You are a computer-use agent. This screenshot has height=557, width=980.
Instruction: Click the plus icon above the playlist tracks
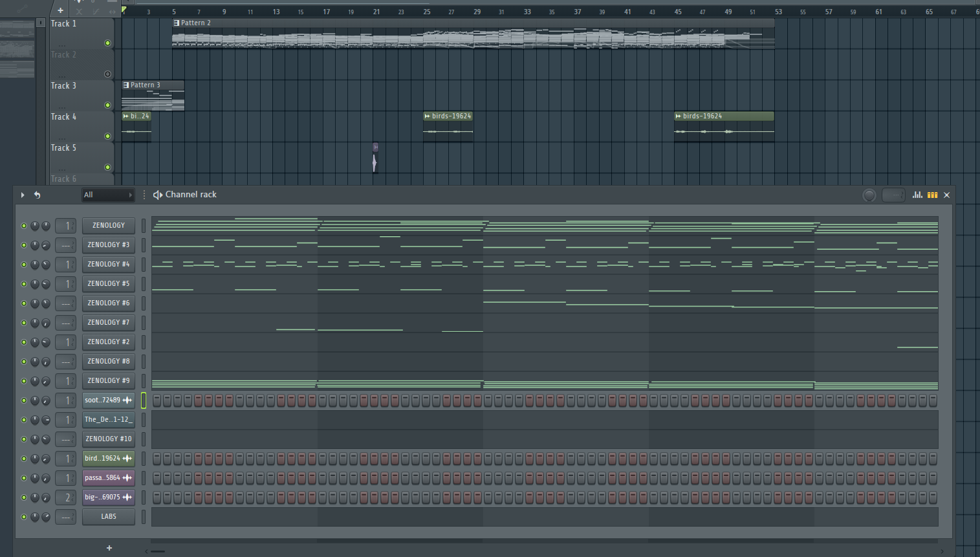coord(60,10)
